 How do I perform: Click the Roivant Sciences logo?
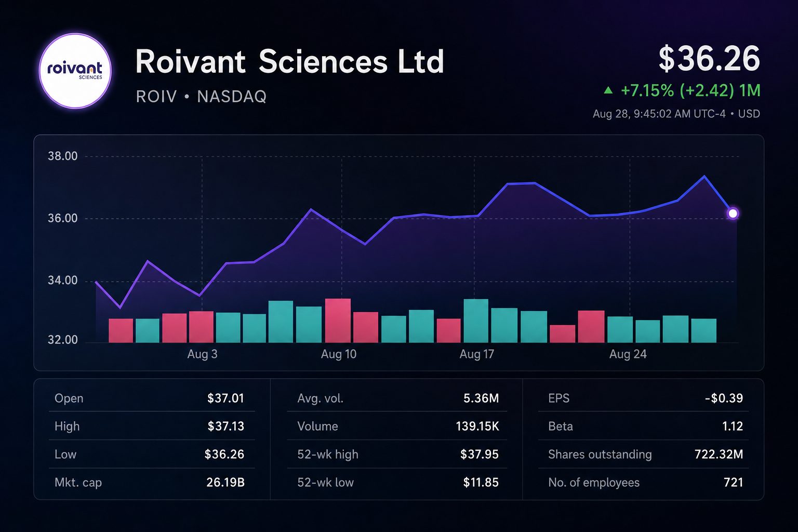click(75, 71)
